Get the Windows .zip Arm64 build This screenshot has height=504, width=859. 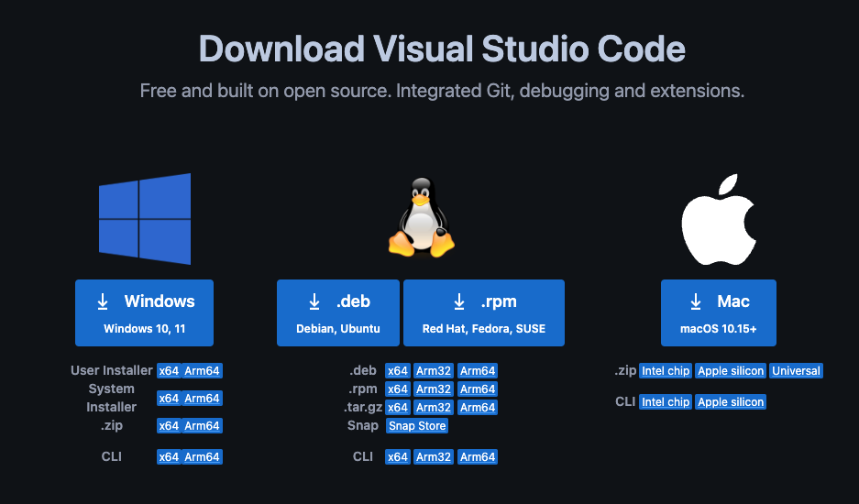pyautogui.click(x=203, y=426)
